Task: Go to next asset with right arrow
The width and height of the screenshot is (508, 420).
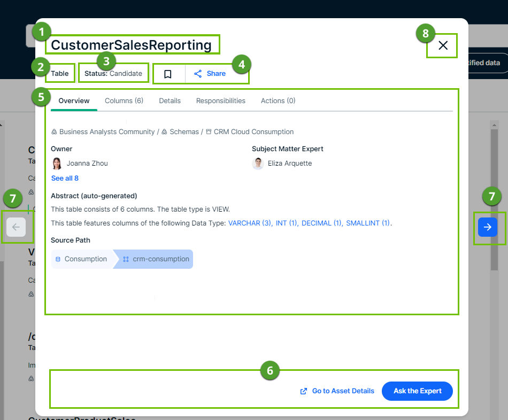Action: tap(487, 227)
